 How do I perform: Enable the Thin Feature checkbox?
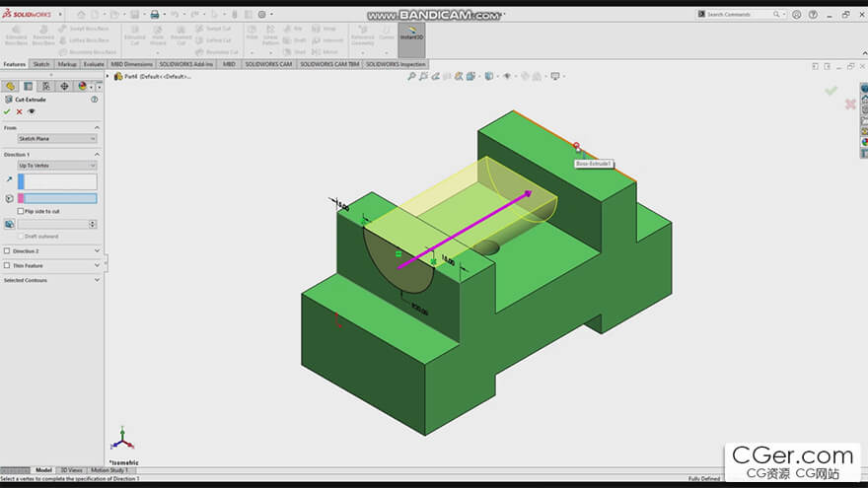(6, 265)
